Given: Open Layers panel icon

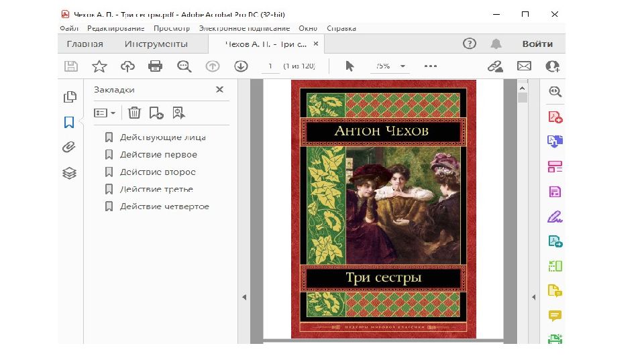Looking at the screenshot, I should click(x=69, y=173).
